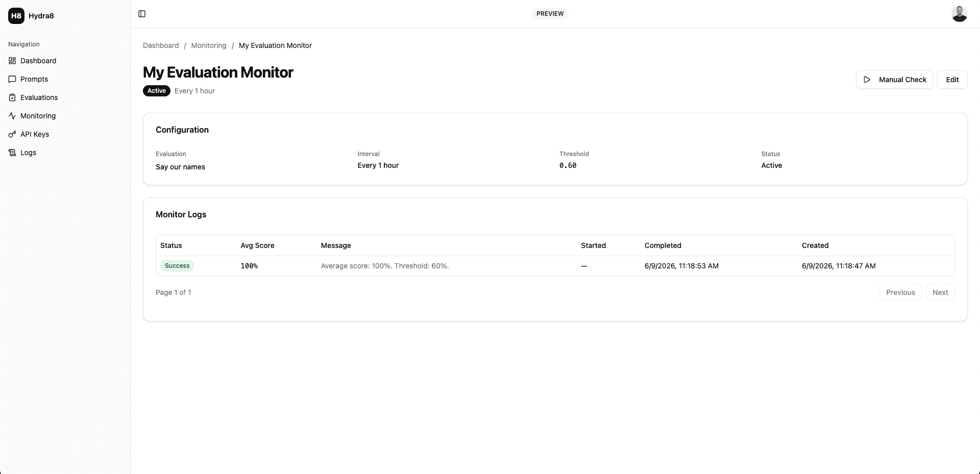This screenshot has width=980, height=474.
Task: Open Dashboard in the sidebar navigation
Action: pos(65,61)
